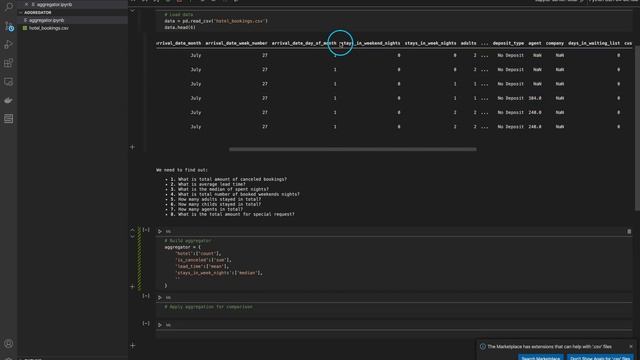The width and height of the screenshot is (640, 360).
Task: Click Search Marketplace button
Action: tap(541, 358)
